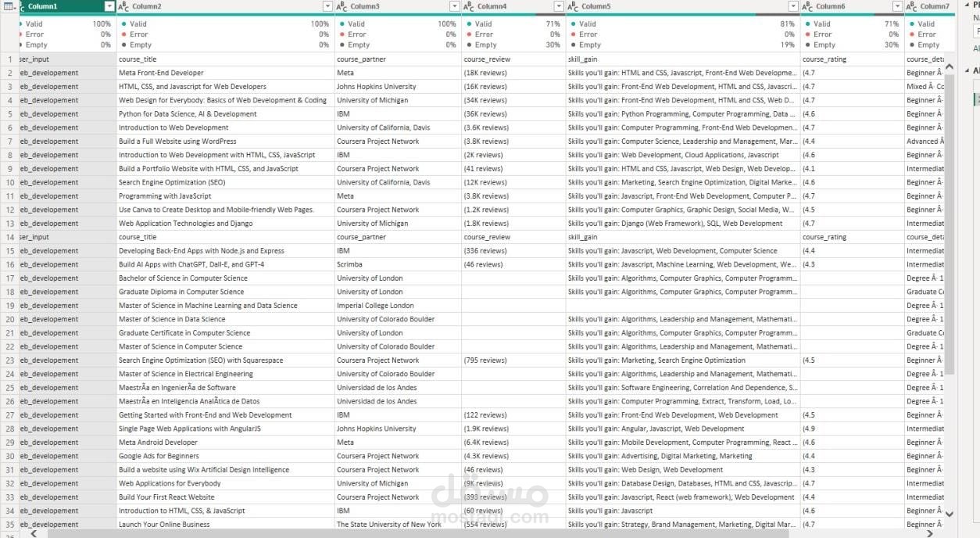The width and height of the screenshot is (980, 538).
Task: Select the '(4.1' rating cell
Action: click(x=852, y=169)
